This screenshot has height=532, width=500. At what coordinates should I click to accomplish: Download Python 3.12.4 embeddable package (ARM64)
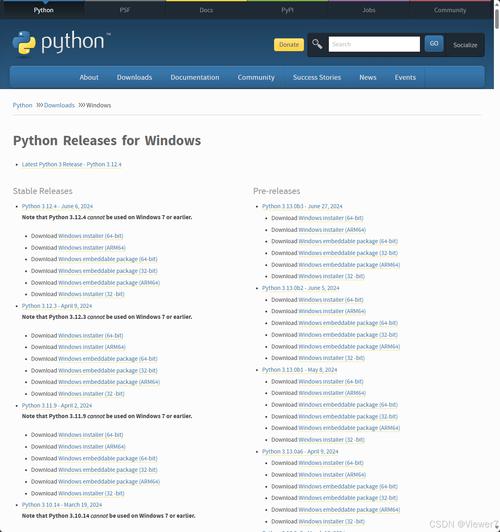point(109,283)
